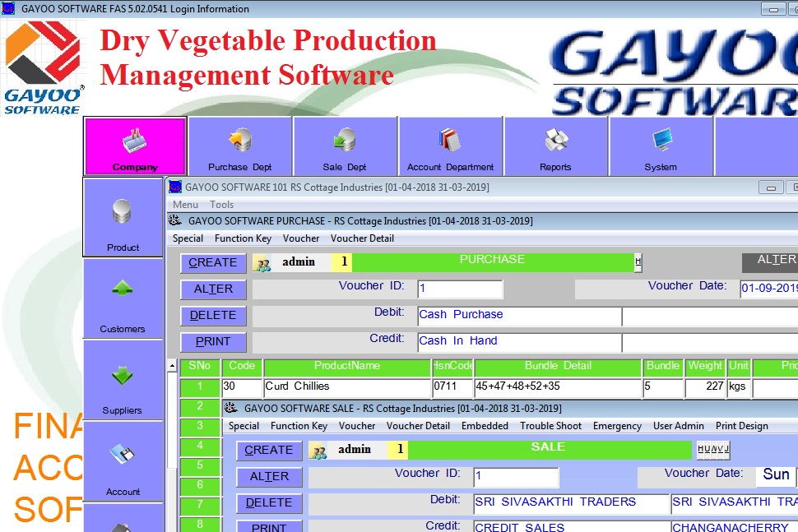Click the Credit field showing Cash In Hand
The image size is (798, 532).
pyautogui.click(x=520, y=342)
